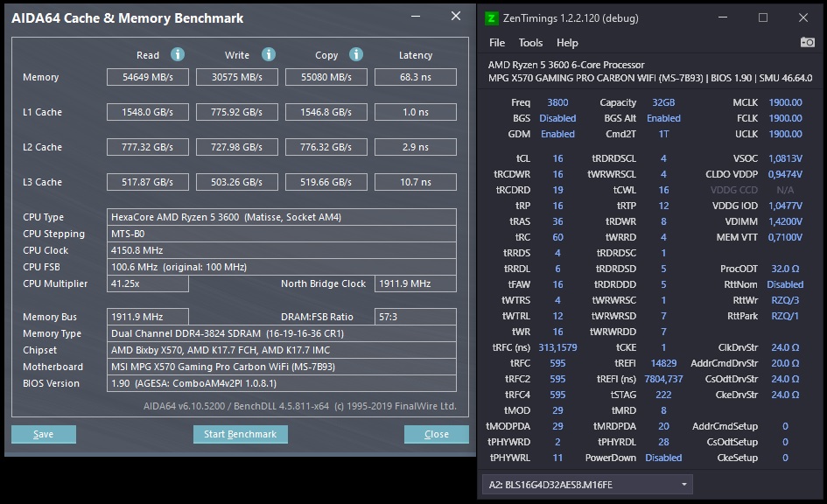Screen dimensions: 827x504
Task: Click the BGS Alt Enabled value
Action: tap(663, 118)
